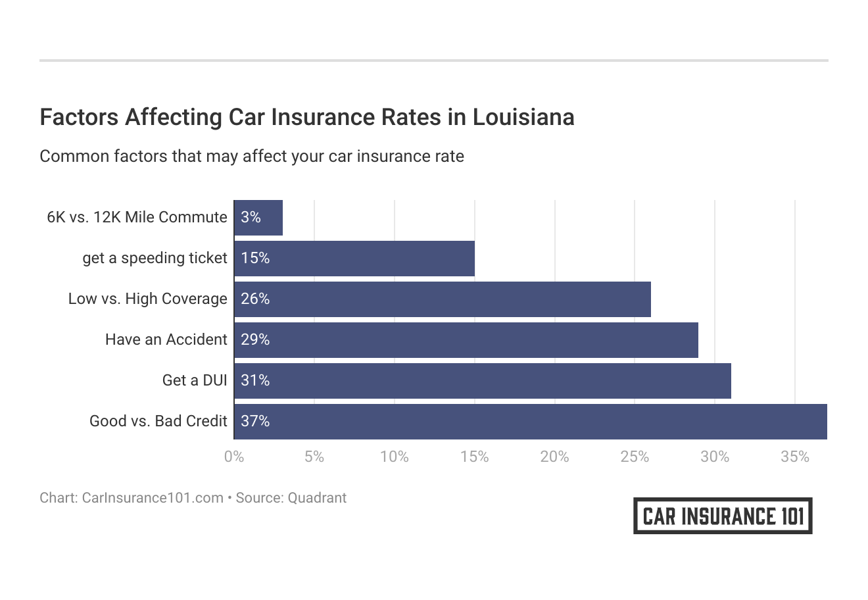868x600 pixels.
Task: Click the 0% axis tick label
Action: pos(234,457)
